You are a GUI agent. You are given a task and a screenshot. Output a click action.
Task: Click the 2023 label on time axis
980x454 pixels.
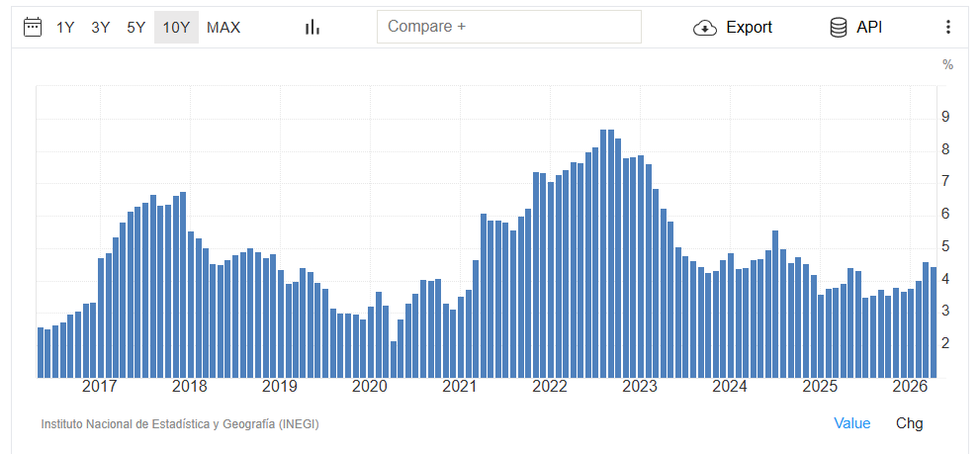(x=640, y=387)
